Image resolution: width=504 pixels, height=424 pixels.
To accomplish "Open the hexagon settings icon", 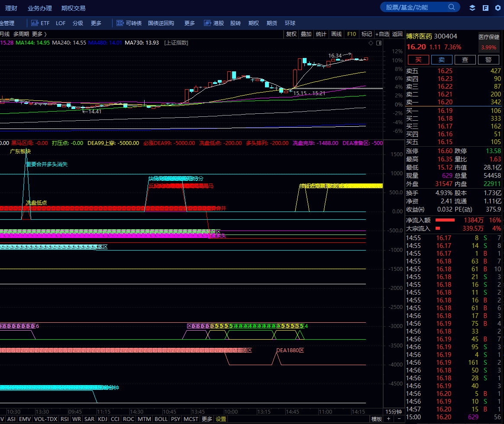I will point(498,8).
